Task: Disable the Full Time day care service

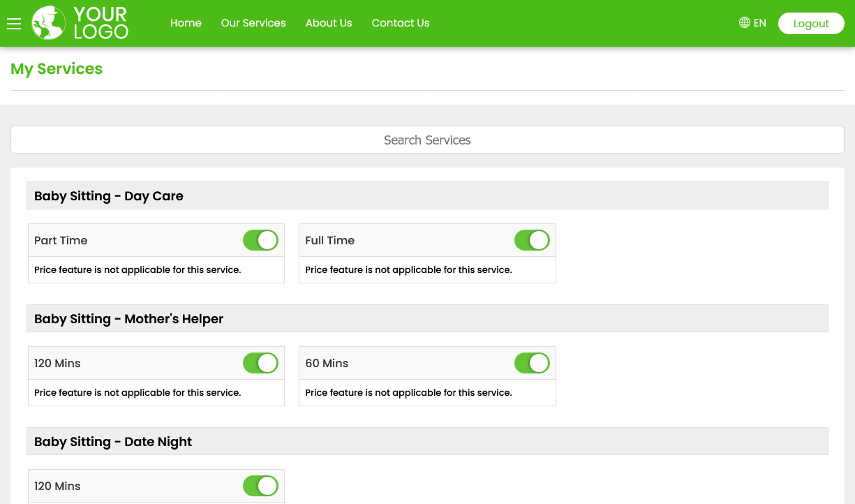Action: 532,239
